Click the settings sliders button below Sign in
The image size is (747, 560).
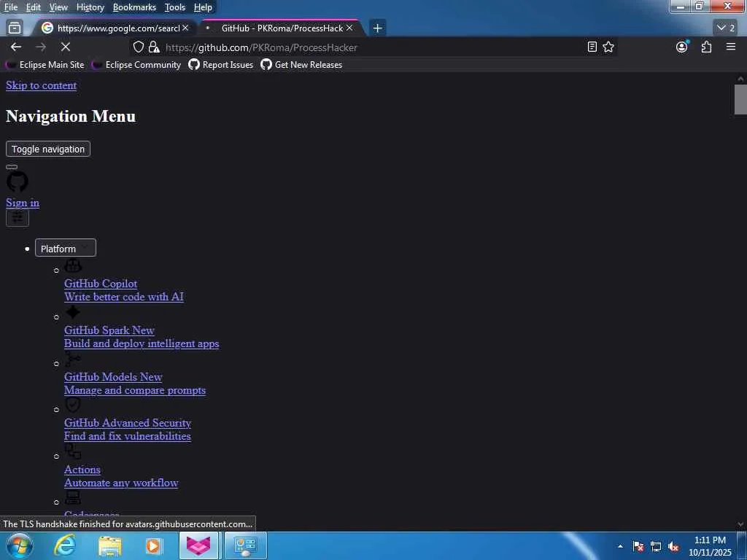pyautogui.click(x=18, y=217)
